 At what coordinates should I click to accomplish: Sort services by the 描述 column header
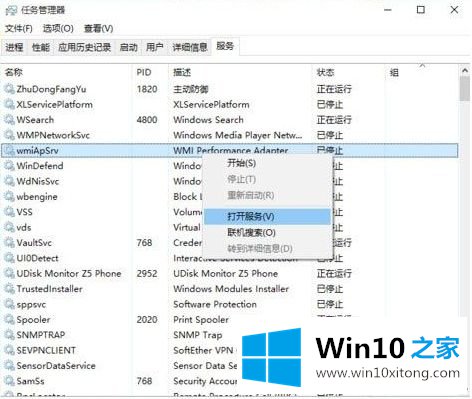click(x=240, y=72)
